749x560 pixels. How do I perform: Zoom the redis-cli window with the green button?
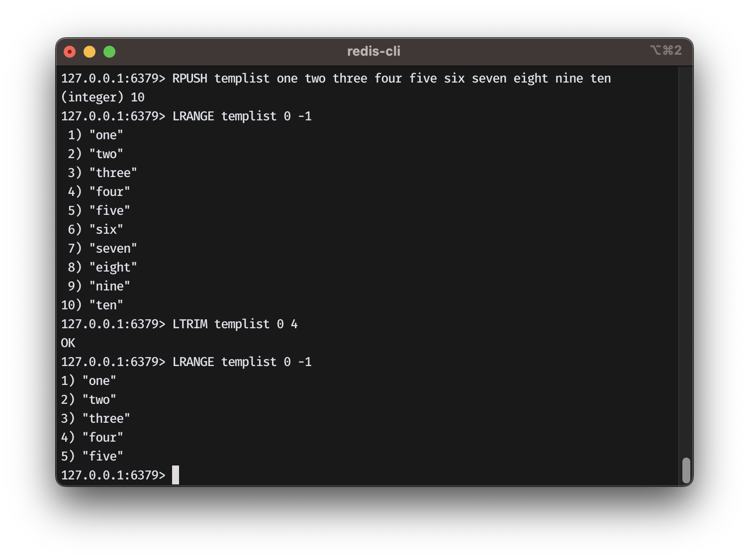109,52
